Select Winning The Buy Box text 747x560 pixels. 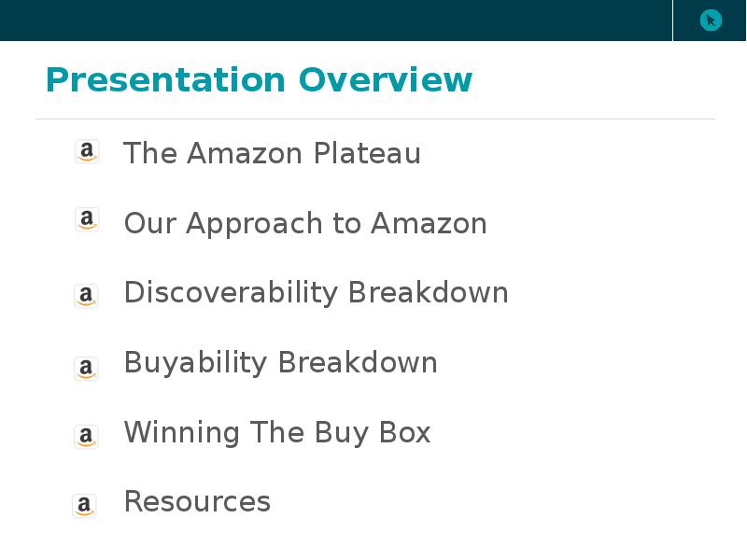[276, 432]
